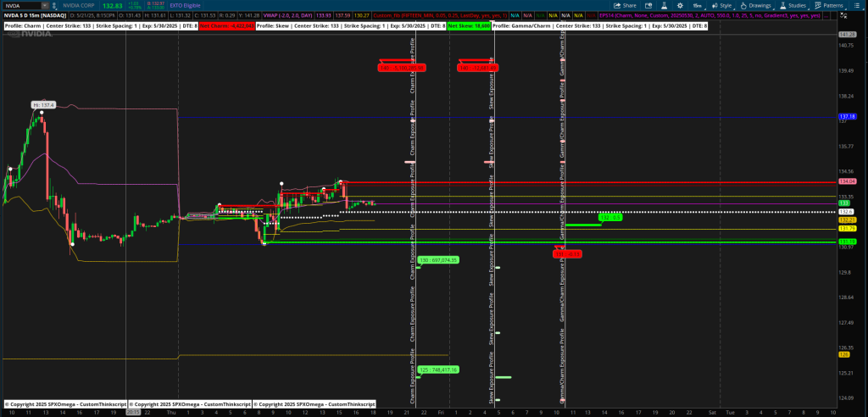Open chart settings gear icon
The width and height of the screenshot is (868, 417).
click(x=679, y=5)
